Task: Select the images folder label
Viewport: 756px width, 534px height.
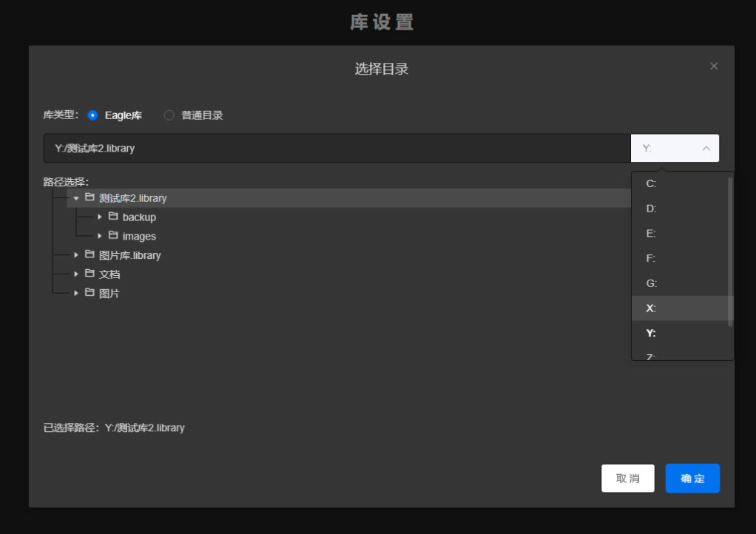Action: [139, 236]
